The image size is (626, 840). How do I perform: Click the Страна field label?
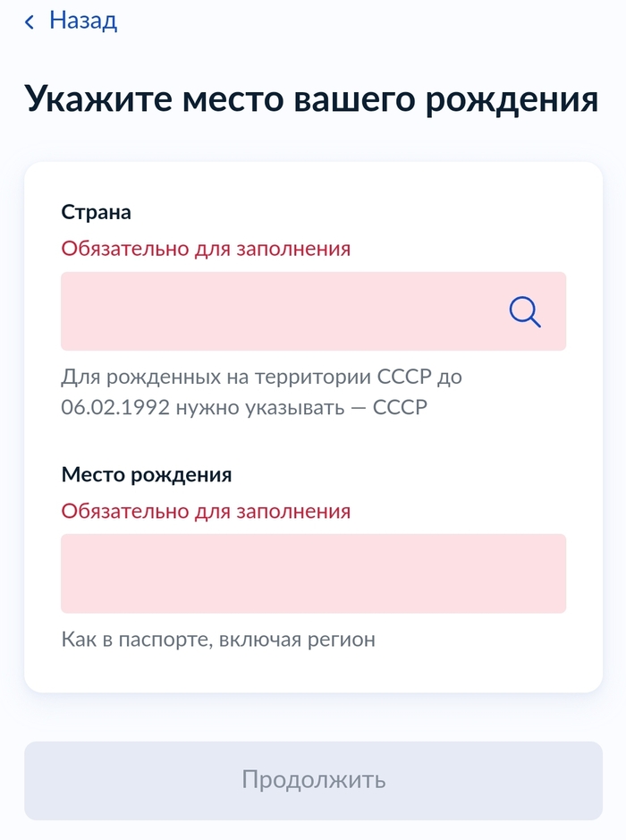click(96, 212)
